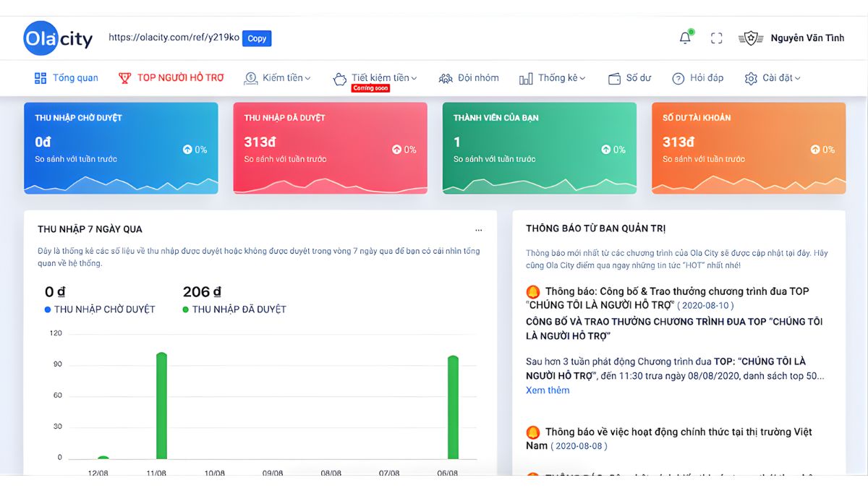Open the notification bell

684,38
